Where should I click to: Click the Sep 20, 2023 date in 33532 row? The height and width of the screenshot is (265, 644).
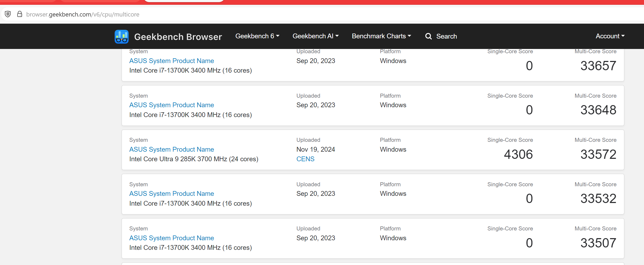click(x=316, y=194)
